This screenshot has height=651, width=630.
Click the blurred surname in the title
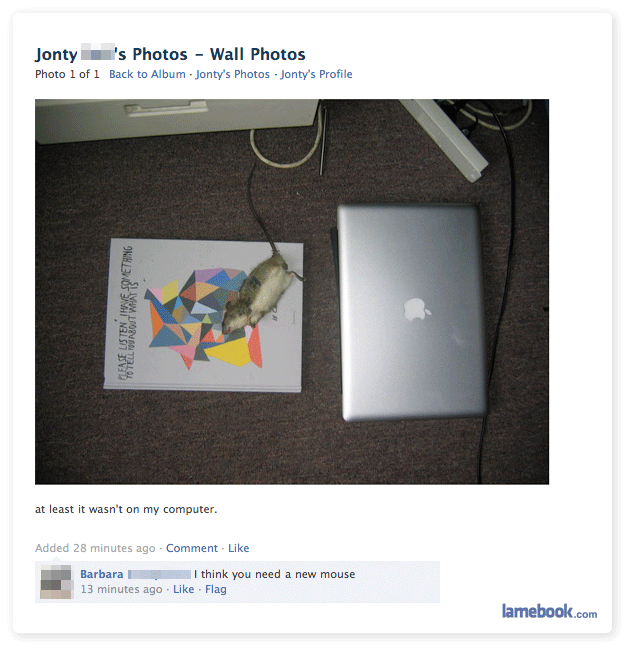point(98,52)
